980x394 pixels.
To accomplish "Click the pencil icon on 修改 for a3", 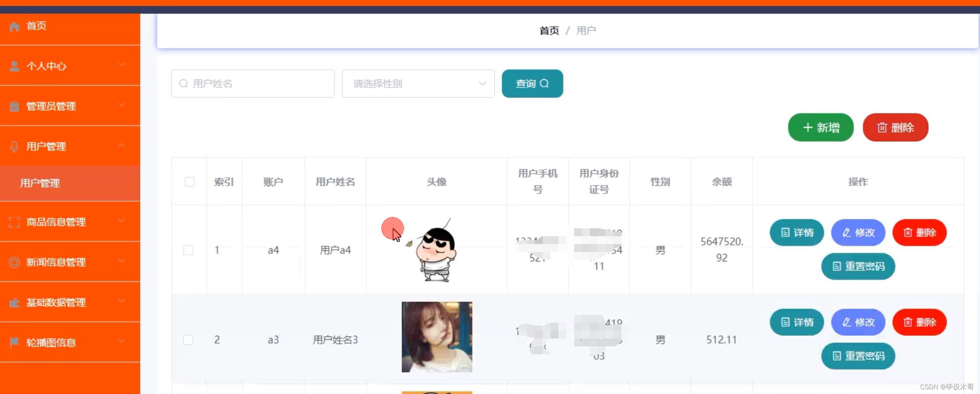I will [847, 322].
